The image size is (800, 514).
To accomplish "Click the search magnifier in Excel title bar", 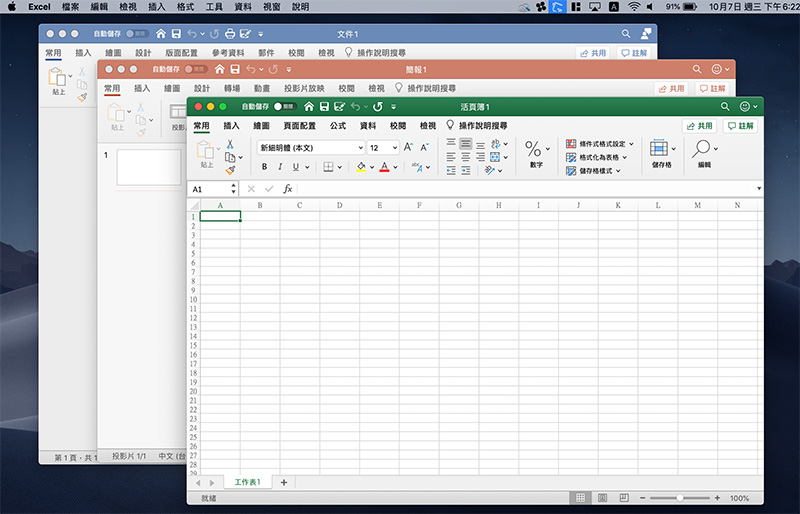I will click(725, 107).
